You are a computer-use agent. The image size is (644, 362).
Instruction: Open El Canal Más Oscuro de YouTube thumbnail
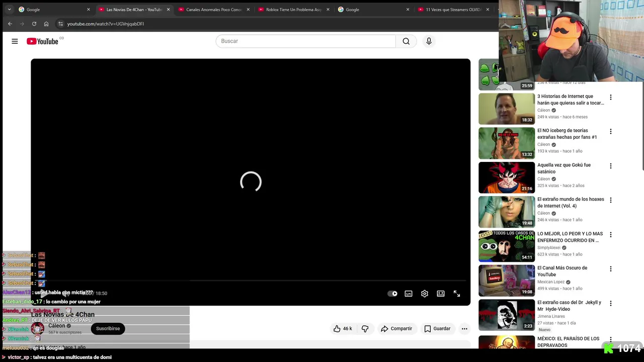(507, 281)
